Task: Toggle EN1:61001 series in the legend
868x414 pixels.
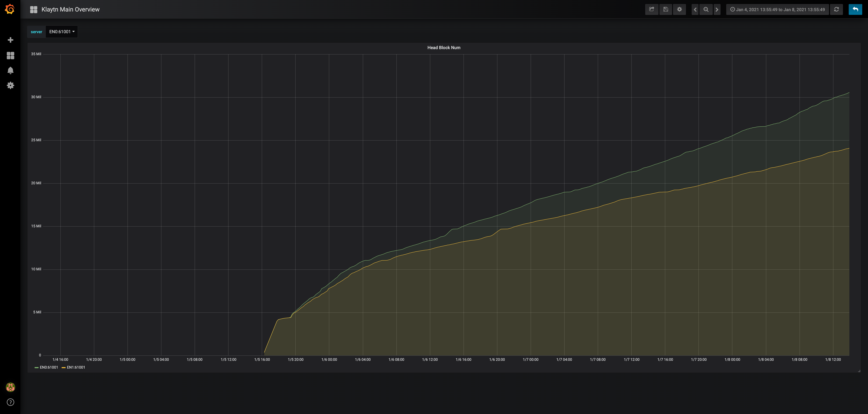Action: pos(76,368)
